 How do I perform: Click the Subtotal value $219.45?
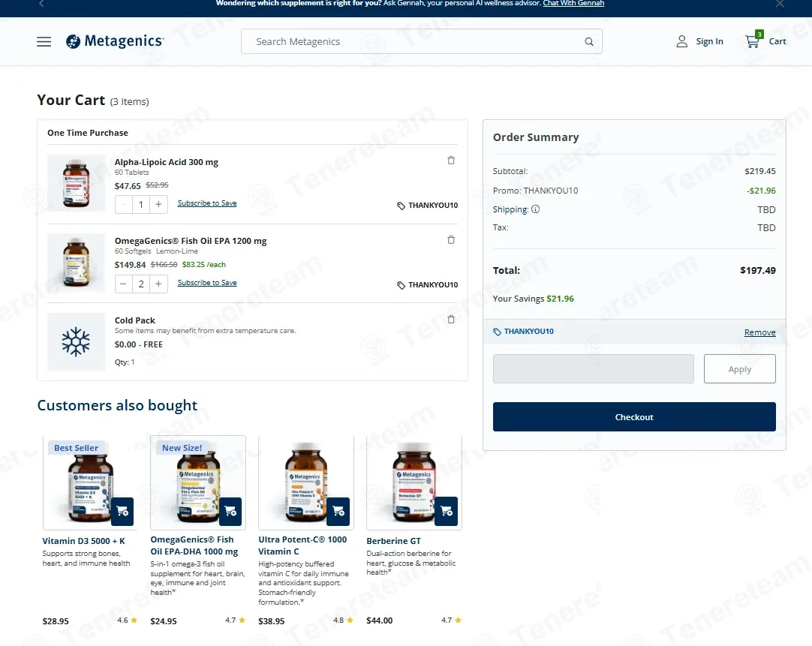pos(759,171)
